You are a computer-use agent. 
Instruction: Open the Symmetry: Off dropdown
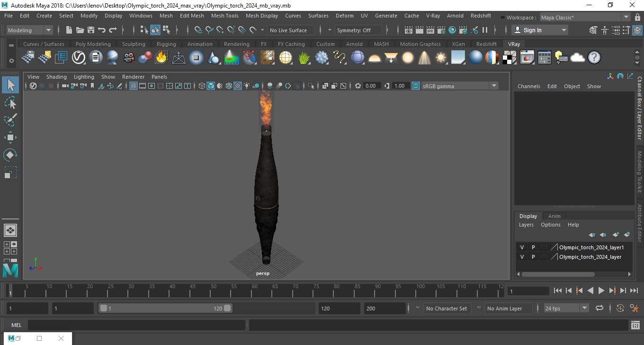click(x=358, y=30)
